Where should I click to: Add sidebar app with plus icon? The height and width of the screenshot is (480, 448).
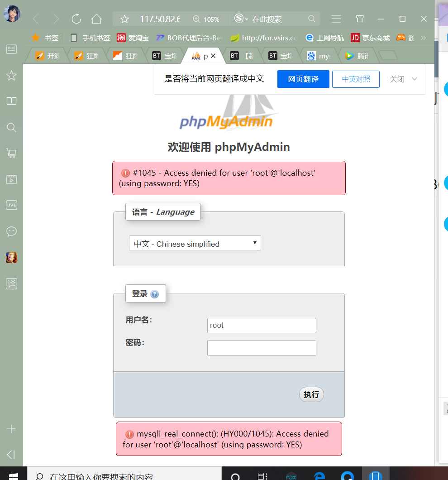point(11,429)
